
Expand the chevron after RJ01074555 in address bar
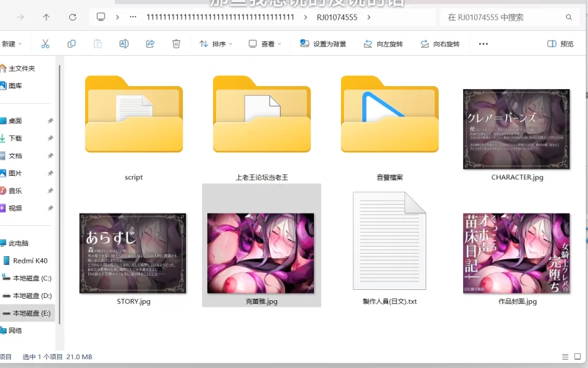(x=369, y=17)
